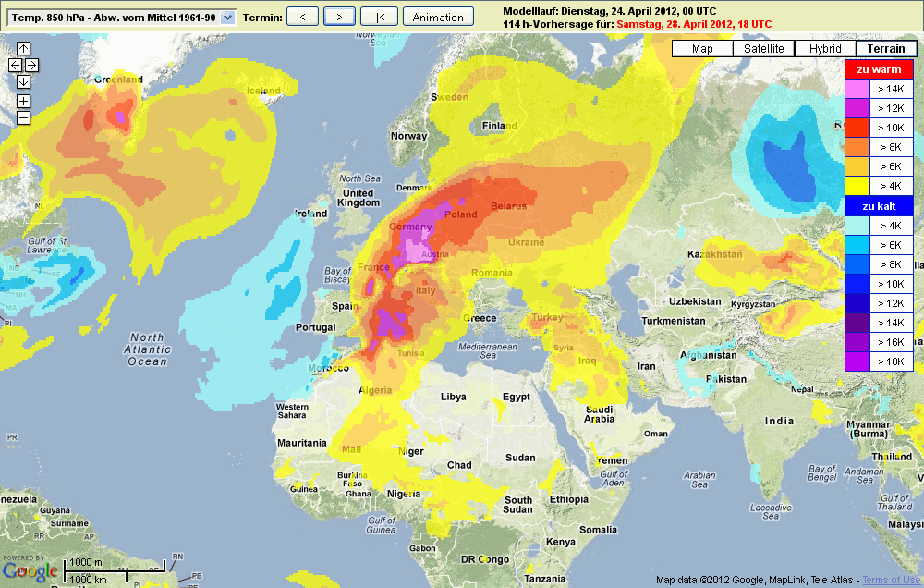Click the Ethiopia label on the map
Image resolution: width=924 pixels, height=588 pixels.
tap(568, 499)
